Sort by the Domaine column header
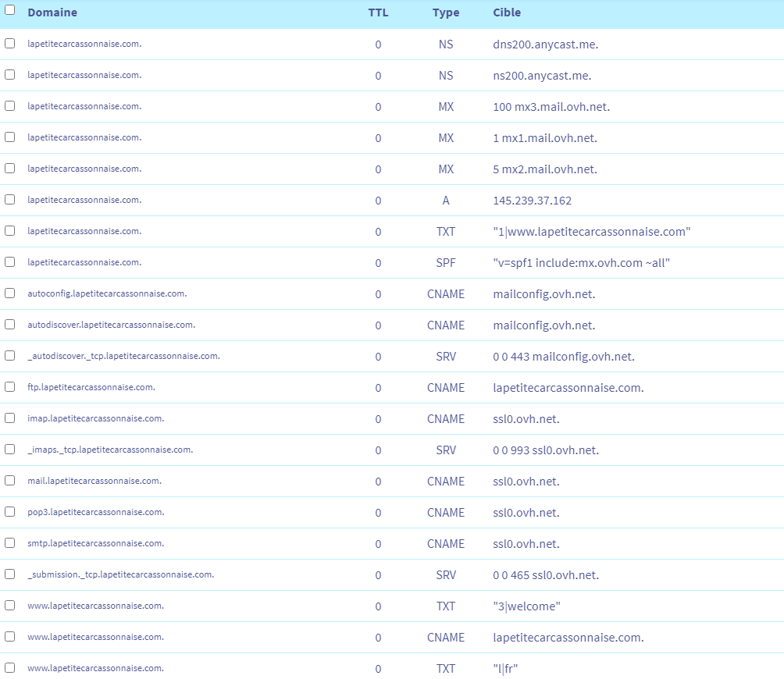 tap(52, 12)
